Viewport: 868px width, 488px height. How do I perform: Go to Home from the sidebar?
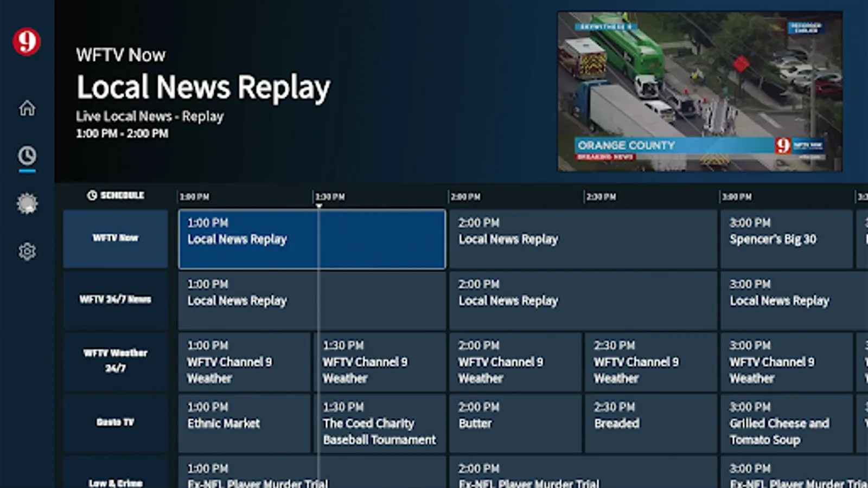coord(27,108)
